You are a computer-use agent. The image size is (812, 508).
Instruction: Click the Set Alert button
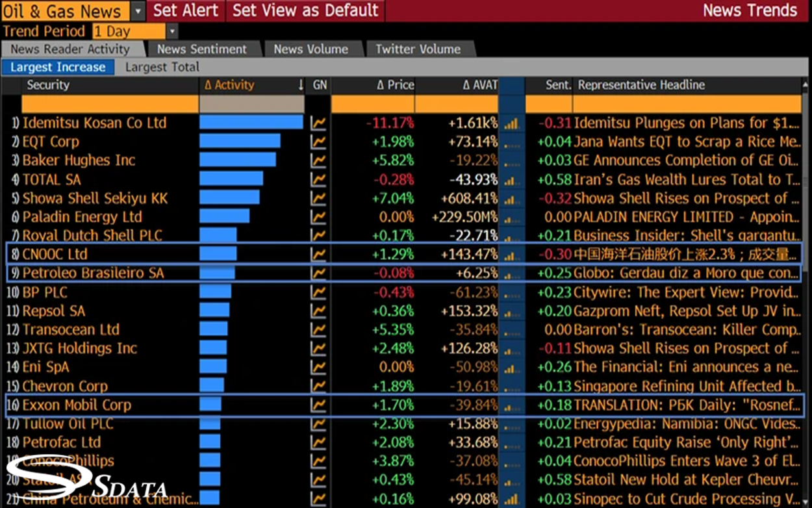(x=185, y=11)
